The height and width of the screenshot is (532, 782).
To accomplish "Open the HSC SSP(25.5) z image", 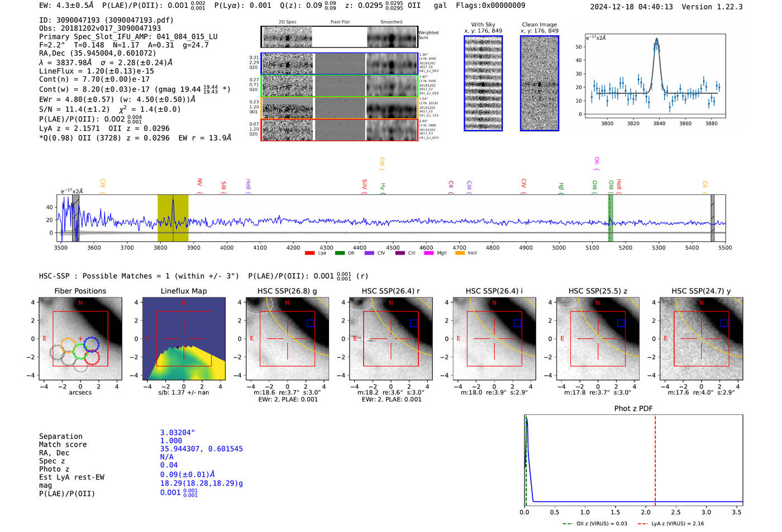I will pyautogui.click(x=598, y=338).
